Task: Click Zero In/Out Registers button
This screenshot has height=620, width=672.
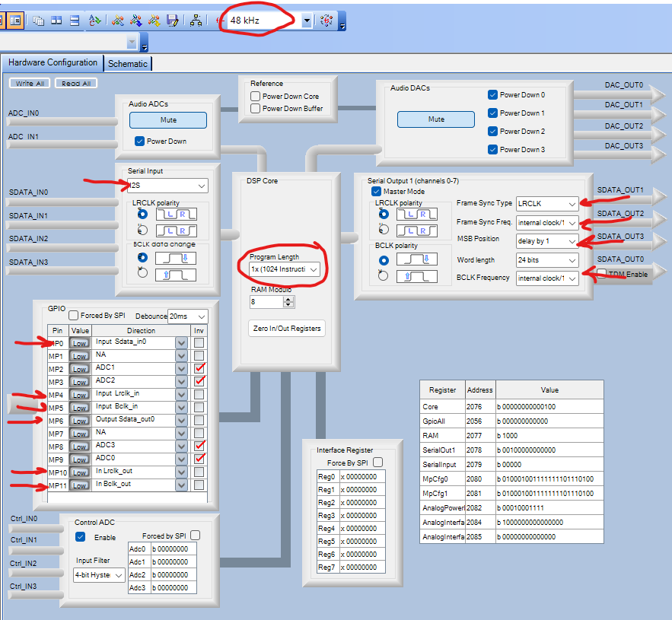Action: click(287, 328)
